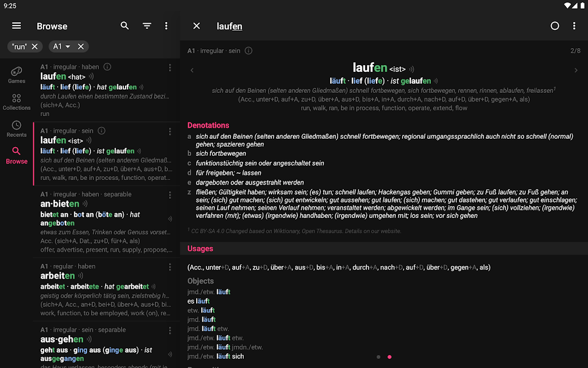Open the hamburger navigation menu
The height and width of the screenshot is (368, 588).
[x=16, y=26]
